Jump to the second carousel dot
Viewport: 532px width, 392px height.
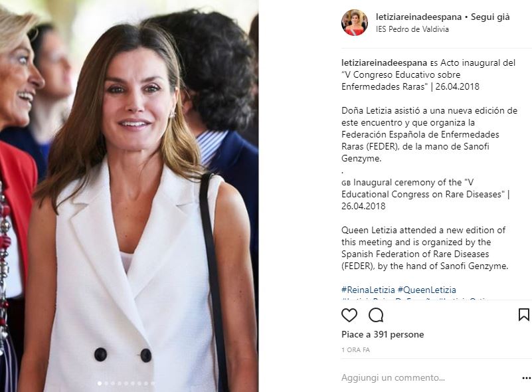106,383
